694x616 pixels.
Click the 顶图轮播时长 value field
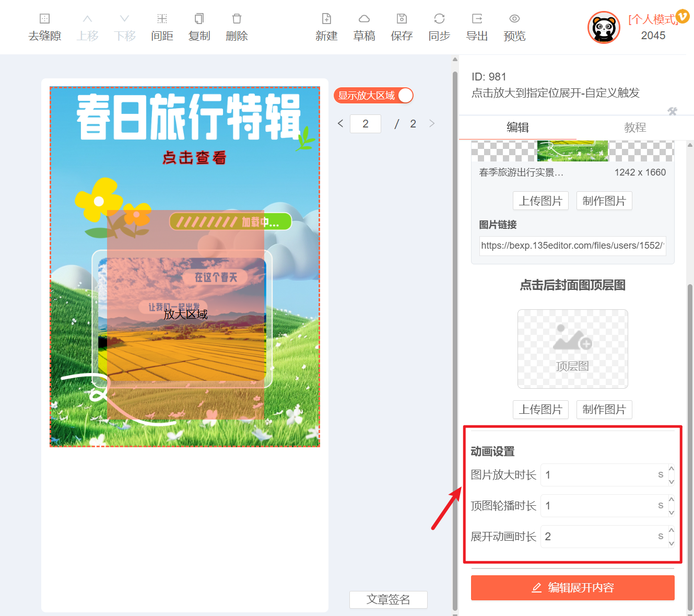[x=604, y=506]
